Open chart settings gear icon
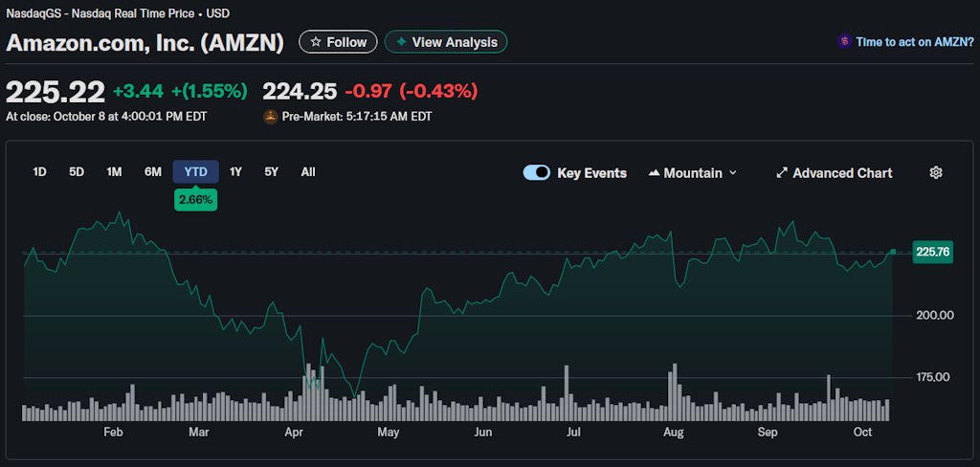This screenshot has height=467, width=980. pos(936,173)
